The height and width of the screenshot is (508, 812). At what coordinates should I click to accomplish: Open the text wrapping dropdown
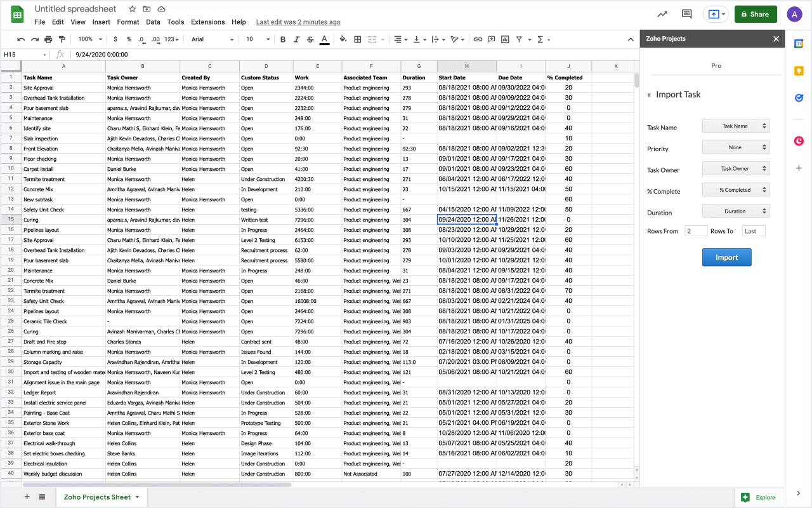438,39
